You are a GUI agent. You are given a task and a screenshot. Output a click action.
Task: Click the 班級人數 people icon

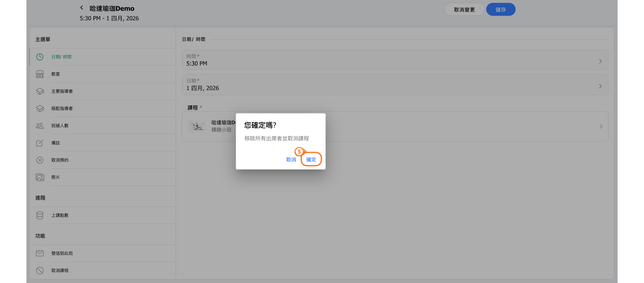40,126
